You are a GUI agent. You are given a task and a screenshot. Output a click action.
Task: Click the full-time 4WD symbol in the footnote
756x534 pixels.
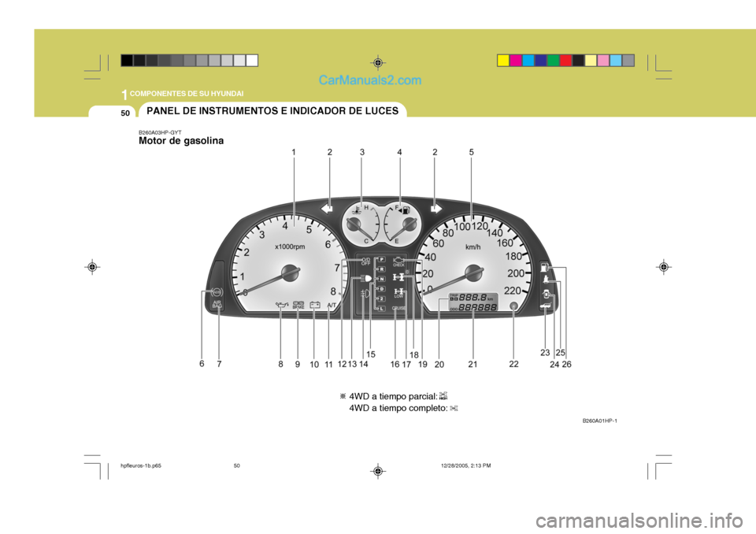point(454,408)
